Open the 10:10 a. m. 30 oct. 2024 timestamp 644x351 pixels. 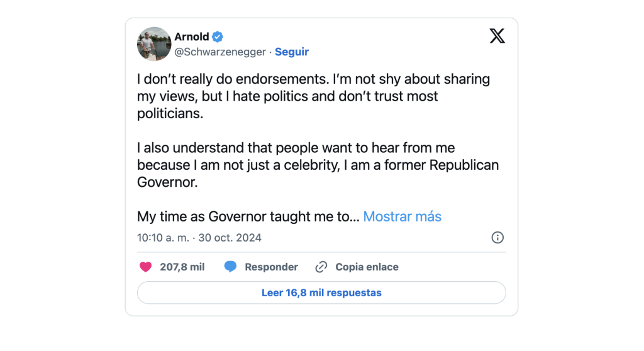click(199, 238)
